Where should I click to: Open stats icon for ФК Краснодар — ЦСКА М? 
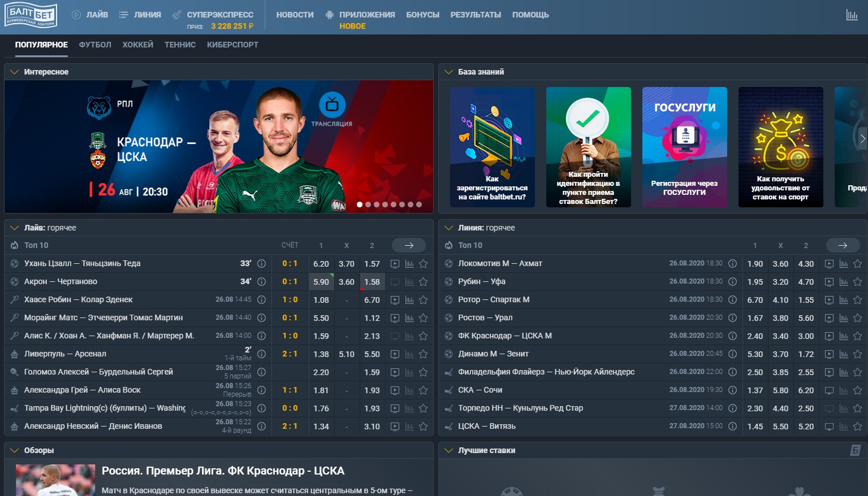tap(844, 336)
